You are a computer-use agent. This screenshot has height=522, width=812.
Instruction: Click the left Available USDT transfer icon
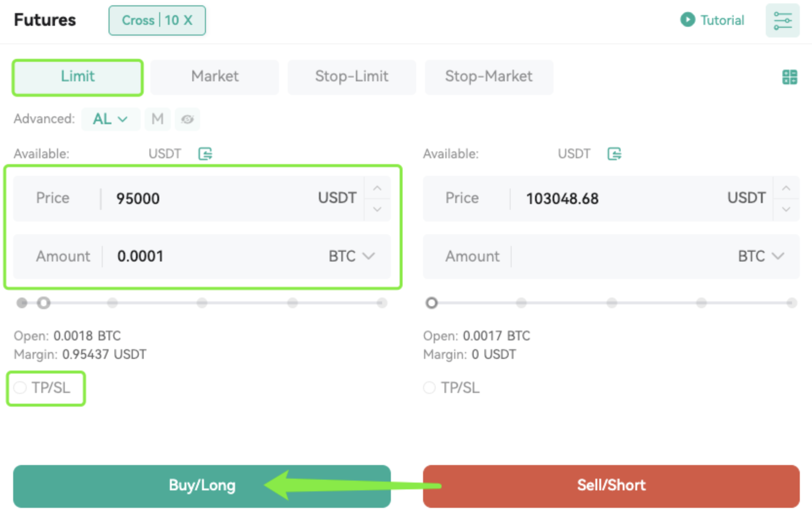tap(205, 154)
